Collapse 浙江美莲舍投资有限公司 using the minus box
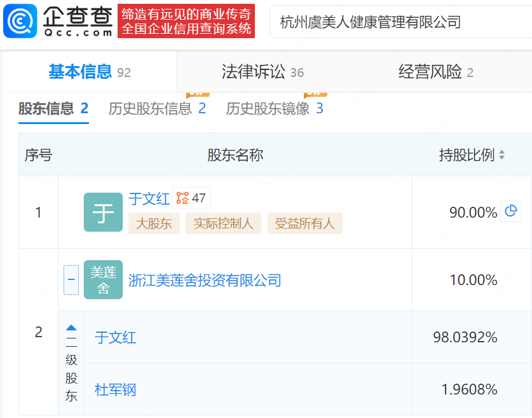The image size is (532, 418). (71, 279)
